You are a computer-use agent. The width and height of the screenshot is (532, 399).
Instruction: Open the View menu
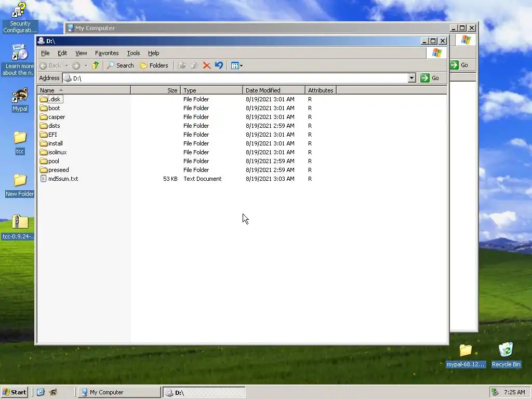(x=81, y=53)
